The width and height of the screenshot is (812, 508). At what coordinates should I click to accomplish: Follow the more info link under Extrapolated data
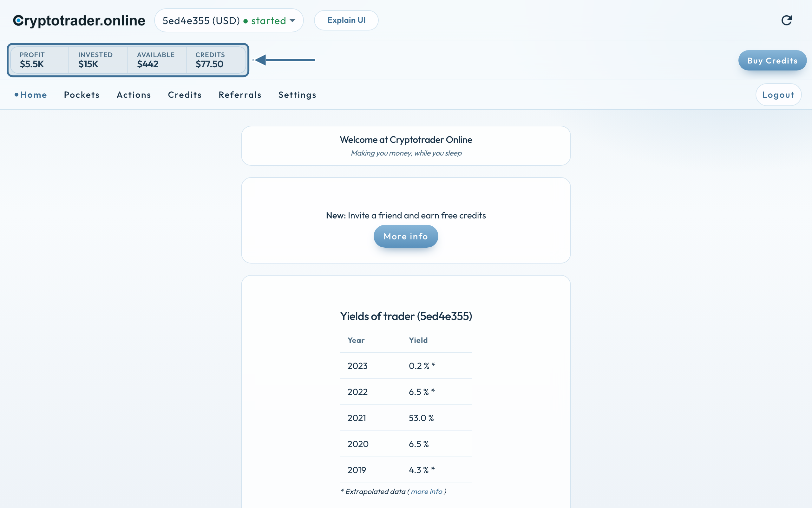427,491
